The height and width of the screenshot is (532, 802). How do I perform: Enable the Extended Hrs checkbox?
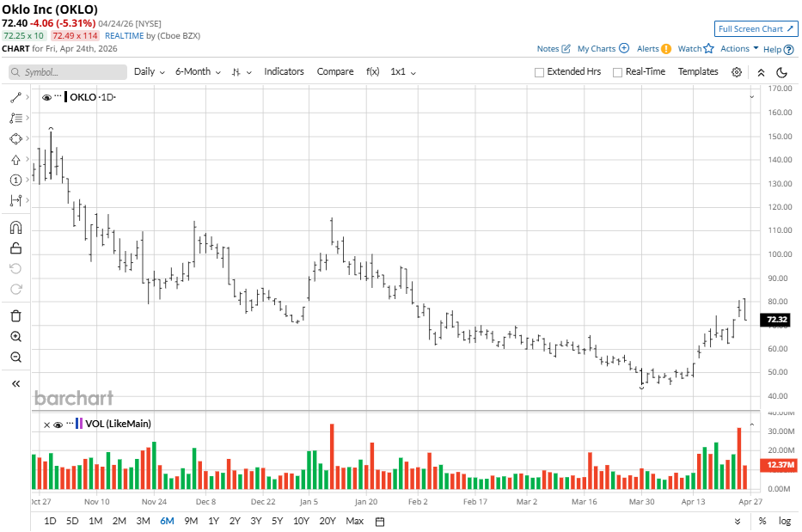539,72
